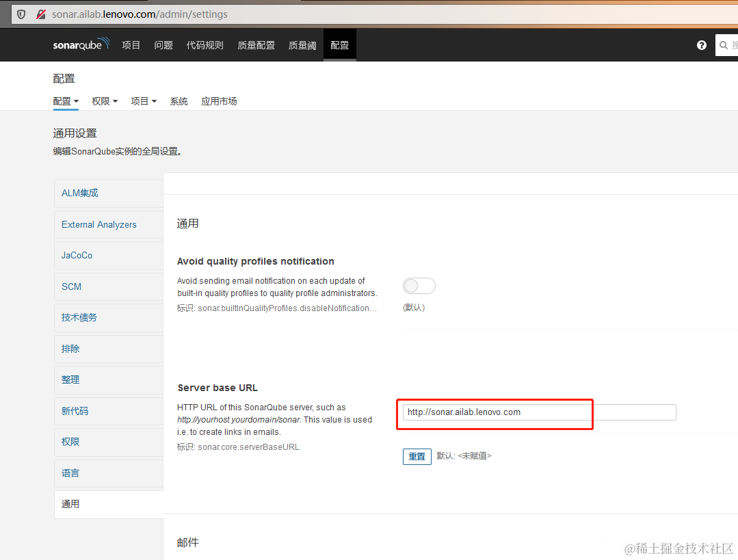Click the 重置 reset button
738x560 pixels.
click(x=417, y=457)
